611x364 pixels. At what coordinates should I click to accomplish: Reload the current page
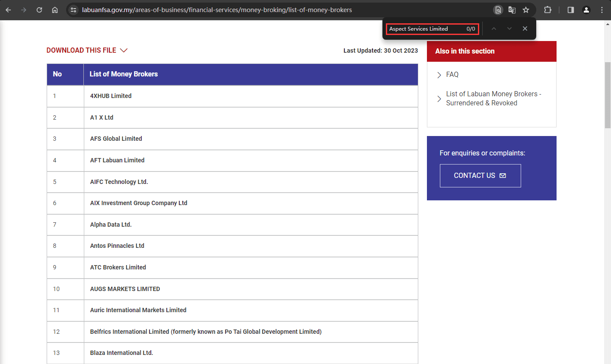[x=39, y=9]
